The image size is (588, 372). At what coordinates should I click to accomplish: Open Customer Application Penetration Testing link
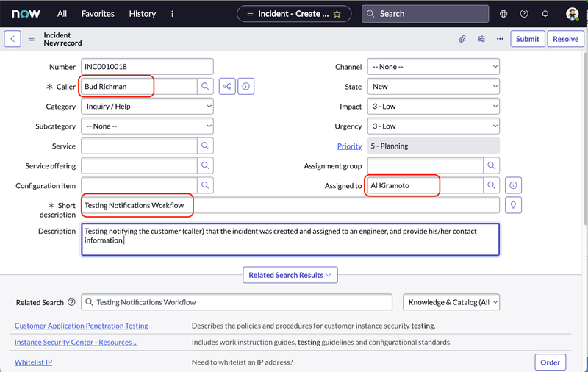pyautogui.click(x=81, y=326)
